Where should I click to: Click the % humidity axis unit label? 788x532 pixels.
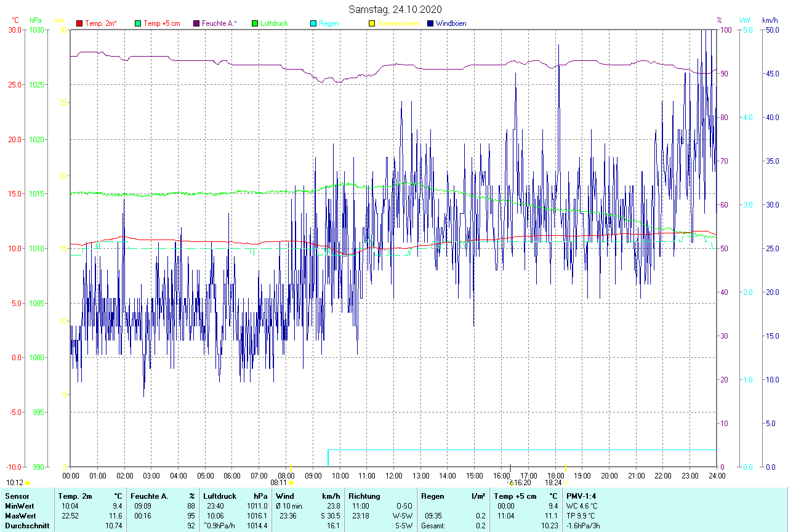point(719,20)
